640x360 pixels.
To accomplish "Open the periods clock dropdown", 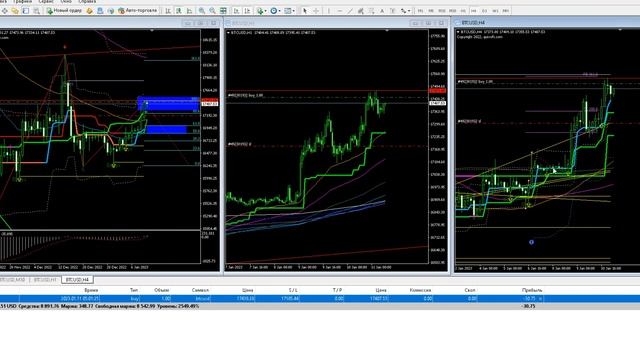I will (x=275, y=11).
